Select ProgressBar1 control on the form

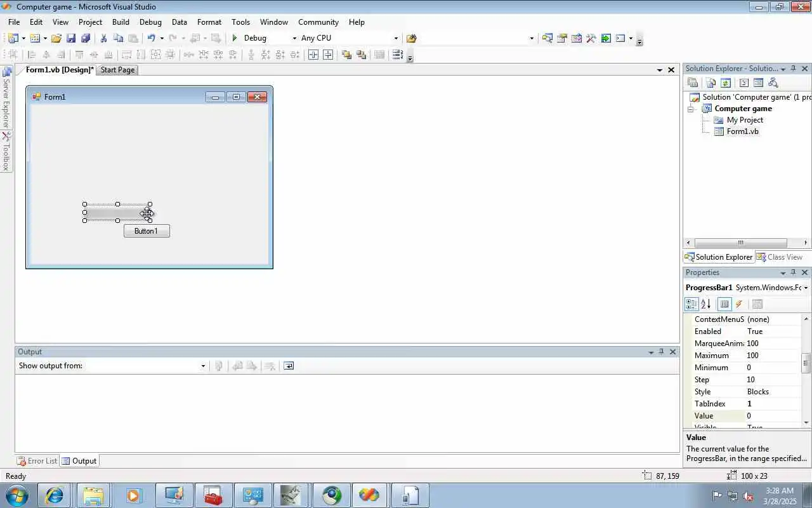click(x=116, y=213)
